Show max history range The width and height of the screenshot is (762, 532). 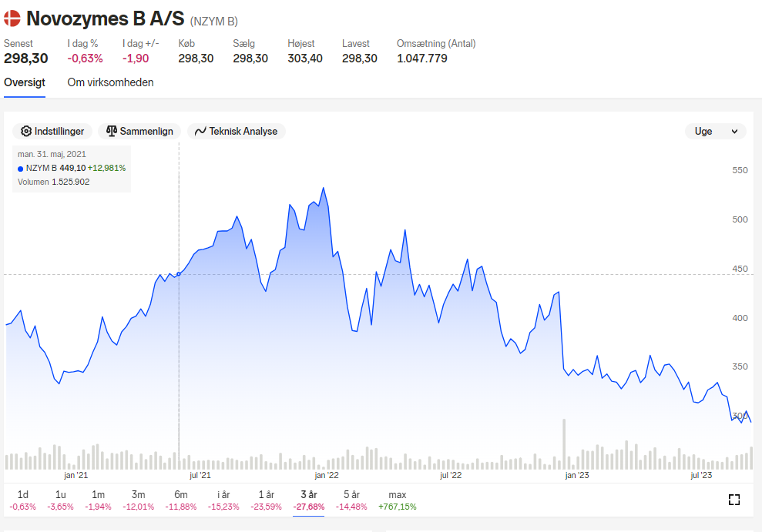pos(397,500)
